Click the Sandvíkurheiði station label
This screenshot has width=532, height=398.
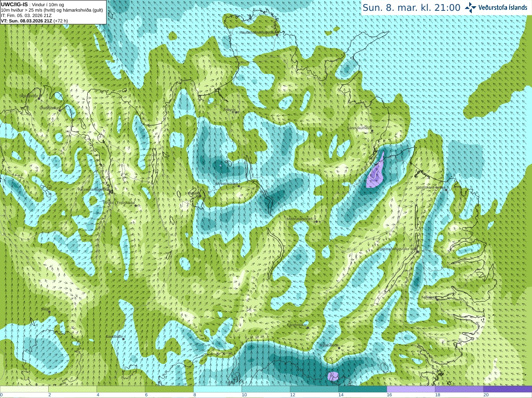tap(359, 128)
